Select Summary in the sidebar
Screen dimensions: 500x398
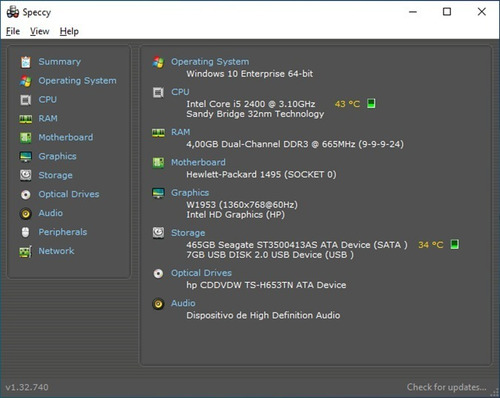pos(59,62)
